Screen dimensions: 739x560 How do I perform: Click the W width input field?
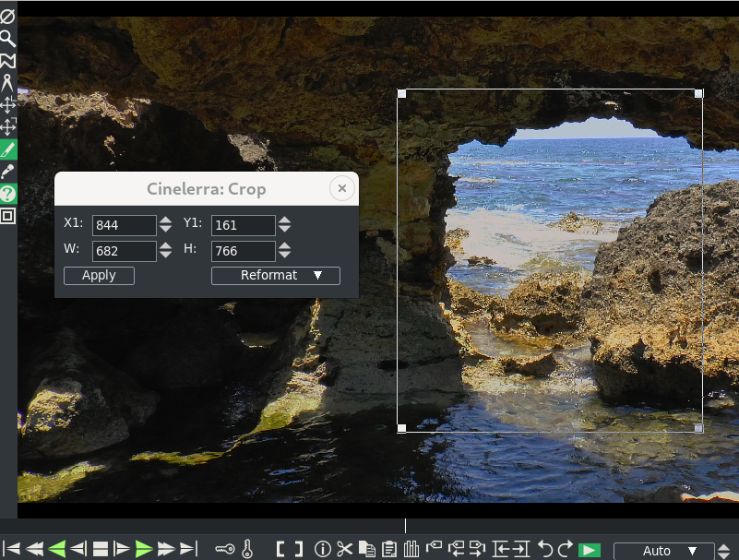point(124,251)
